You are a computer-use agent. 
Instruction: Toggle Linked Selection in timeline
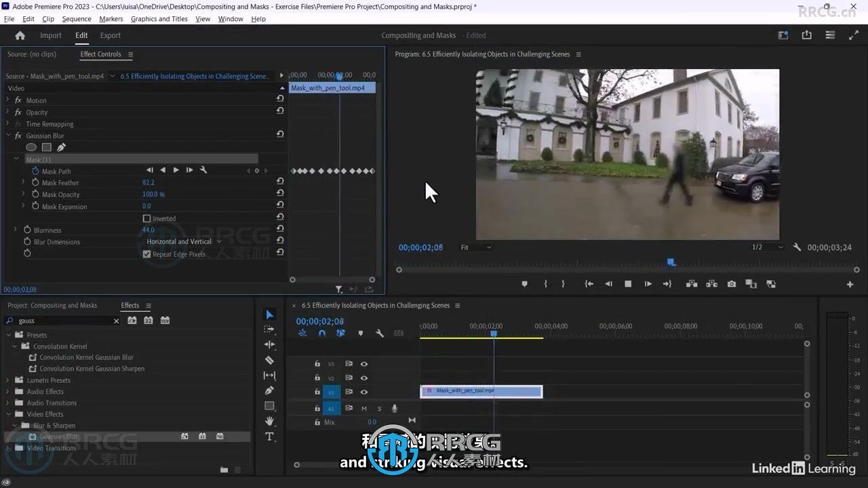340,333
